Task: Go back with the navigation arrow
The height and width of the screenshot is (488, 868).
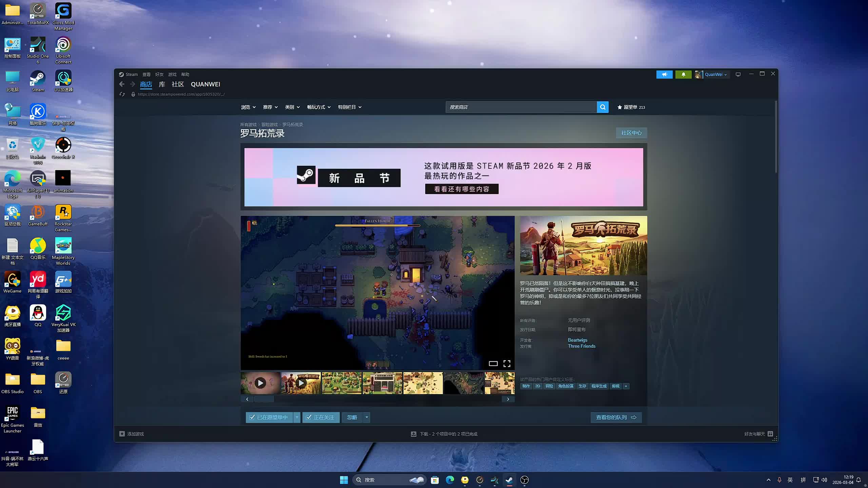Action: coord(122,84)
